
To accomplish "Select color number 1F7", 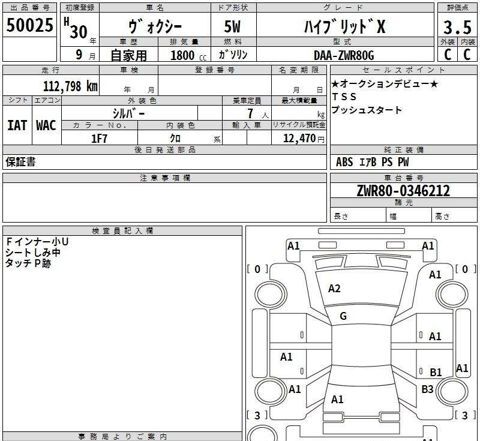I will point(99,138).
